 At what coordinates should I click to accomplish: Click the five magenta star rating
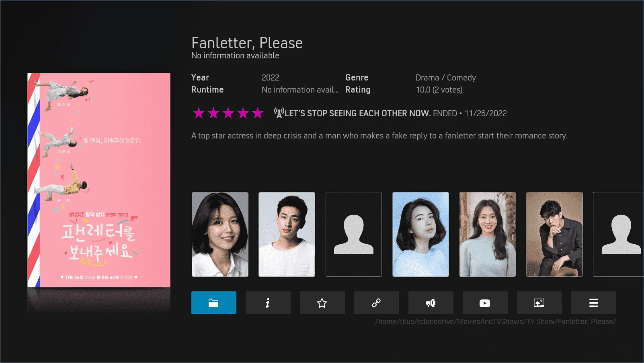point(228,113)
